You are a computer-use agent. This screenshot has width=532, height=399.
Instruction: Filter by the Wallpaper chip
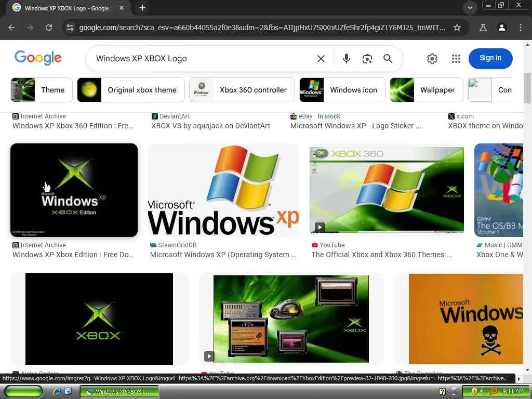coord(427,90)
